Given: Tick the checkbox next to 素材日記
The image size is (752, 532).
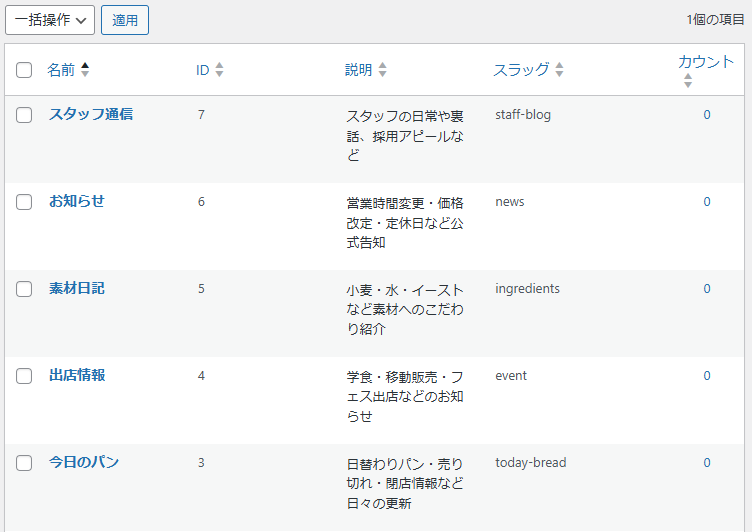Looking at the screenshot, I should click(x=25, y=289).
